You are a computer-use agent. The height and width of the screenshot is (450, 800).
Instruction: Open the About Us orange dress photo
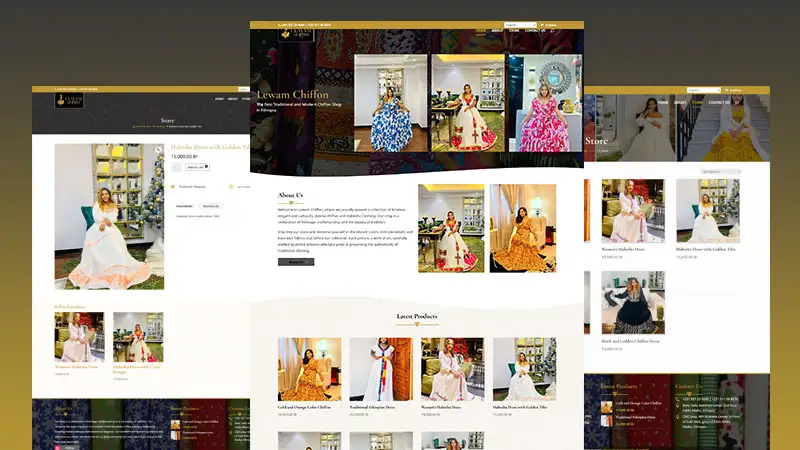[523, 228]
